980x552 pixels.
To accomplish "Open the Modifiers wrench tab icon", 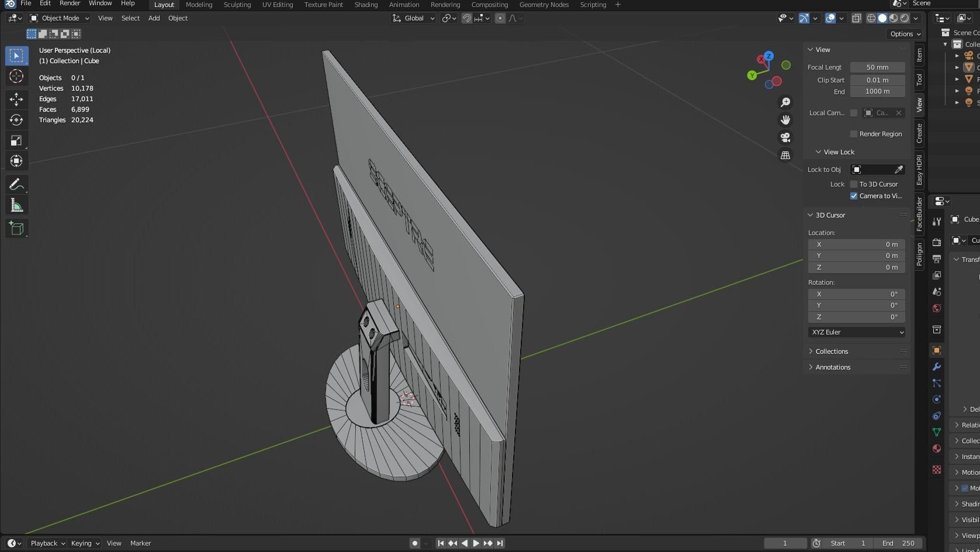I will tap(937, 367).
